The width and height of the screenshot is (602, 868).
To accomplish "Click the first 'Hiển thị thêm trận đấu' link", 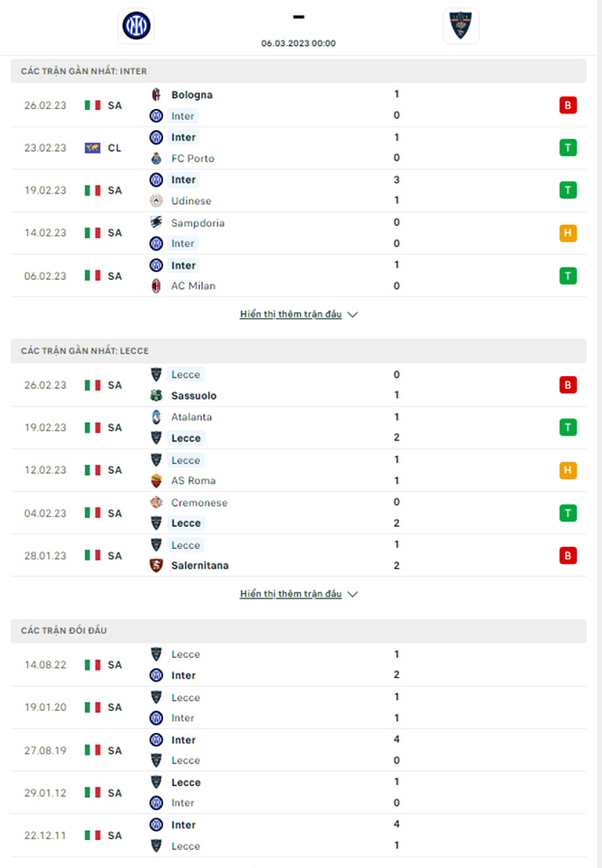I will pyautogui.click(x=291, y=314).
